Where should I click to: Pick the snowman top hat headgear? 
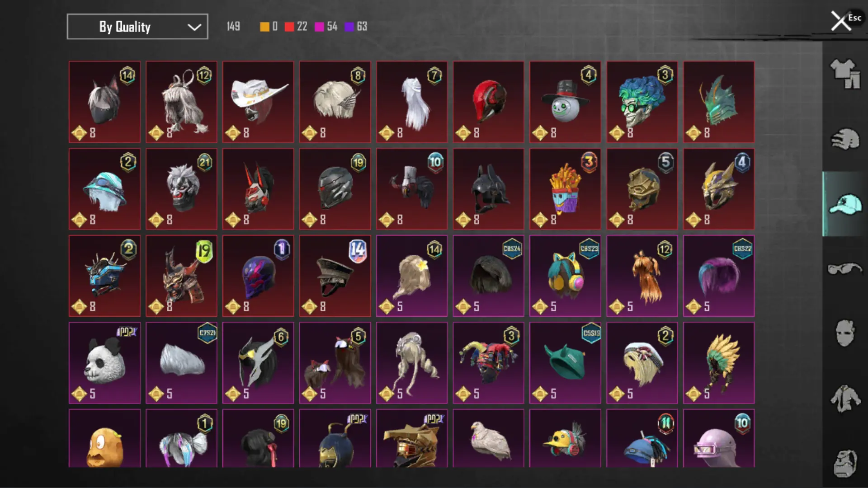click(565, 102)
